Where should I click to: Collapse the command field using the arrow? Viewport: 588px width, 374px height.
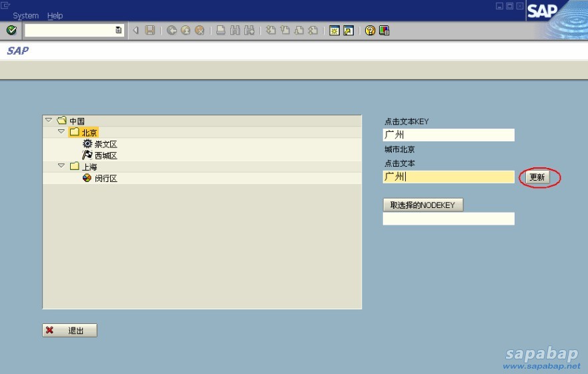coord(135,31)
